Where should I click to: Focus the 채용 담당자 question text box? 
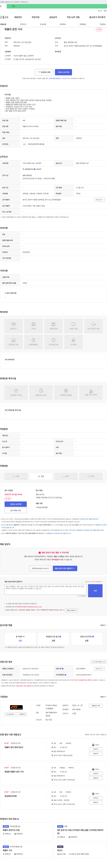[45, 589]
